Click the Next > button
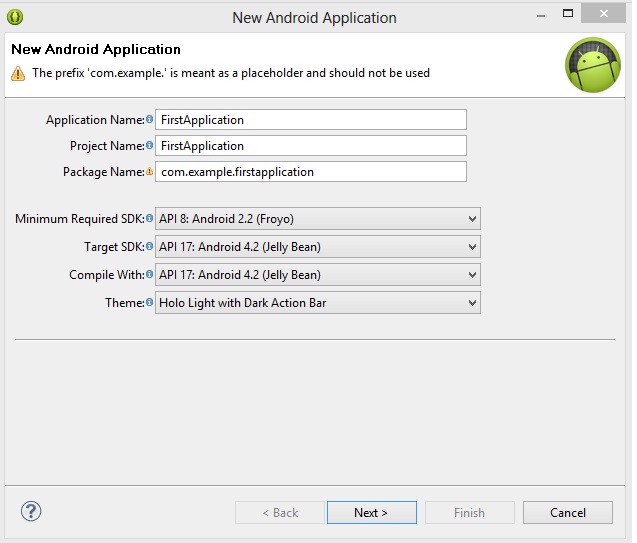The height and width of the screenshot is (543, 637). (372, 513)
